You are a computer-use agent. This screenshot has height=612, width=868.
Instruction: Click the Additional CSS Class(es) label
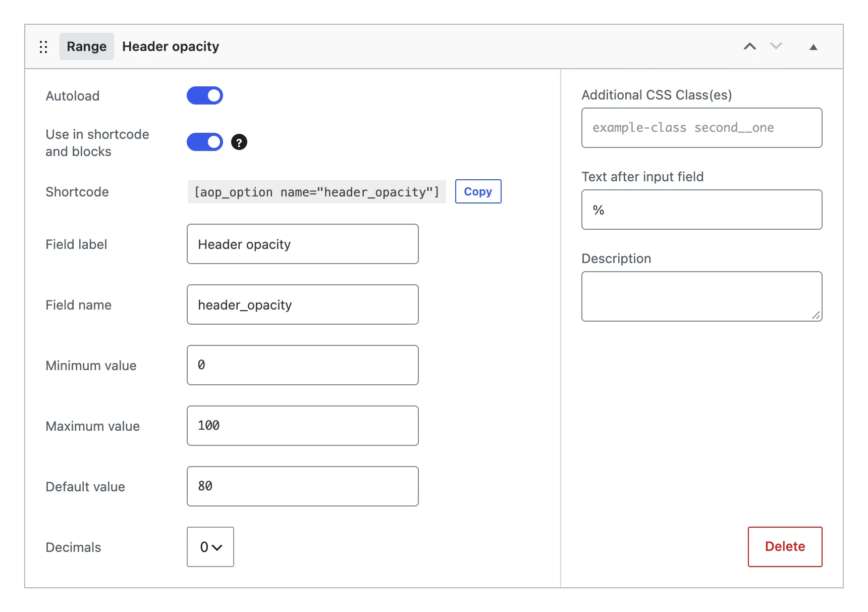[657, 95]
